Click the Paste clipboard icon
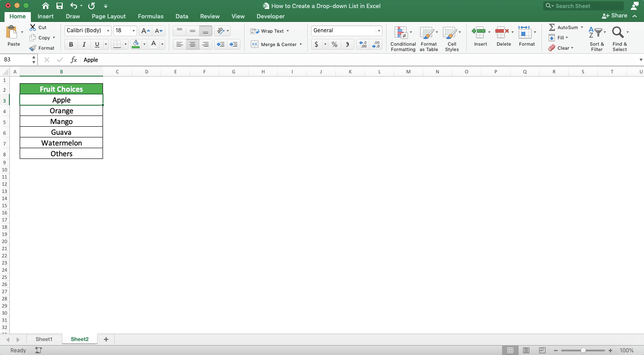Screen dimensions: 644x355 coord(12,32)
